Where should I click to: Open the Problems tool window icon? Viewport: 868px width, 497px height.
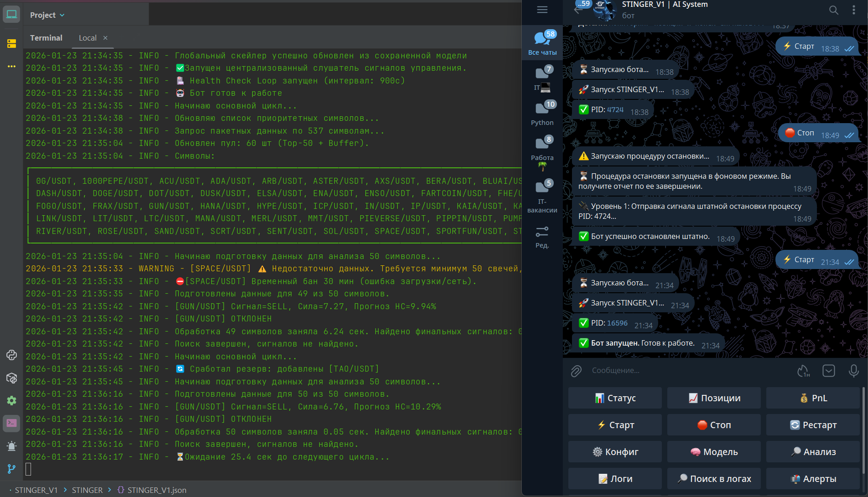pyautogui.click(x=11, y=446)
